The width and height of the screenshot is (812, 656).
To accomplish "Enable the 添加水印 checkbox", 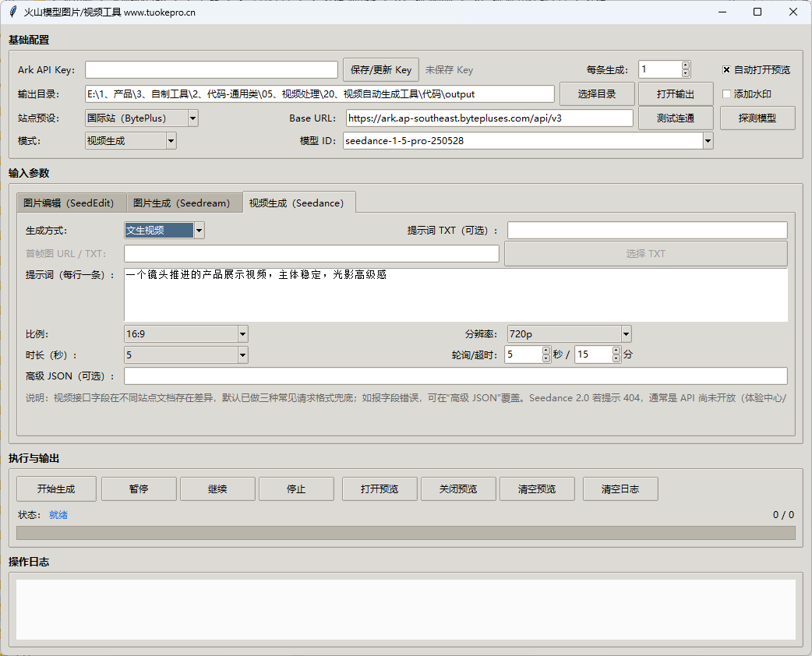I will 726,94.
